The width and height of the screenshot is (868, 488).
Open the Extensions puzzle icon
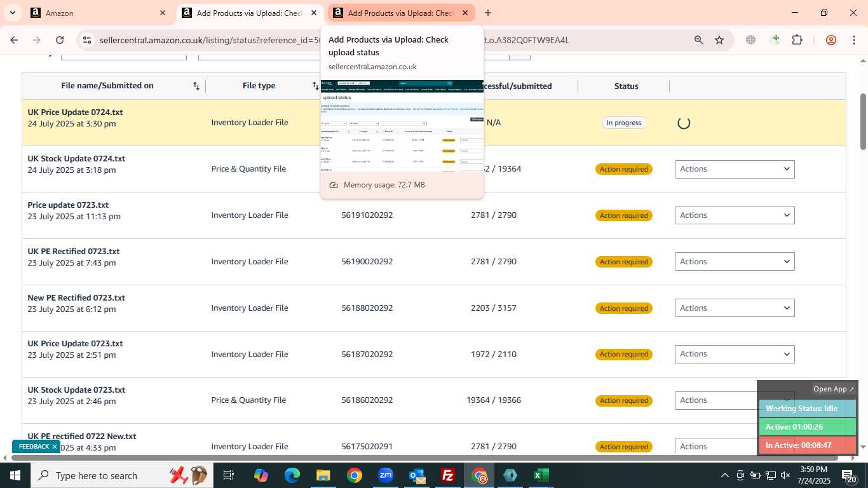[x=797, y=40]
